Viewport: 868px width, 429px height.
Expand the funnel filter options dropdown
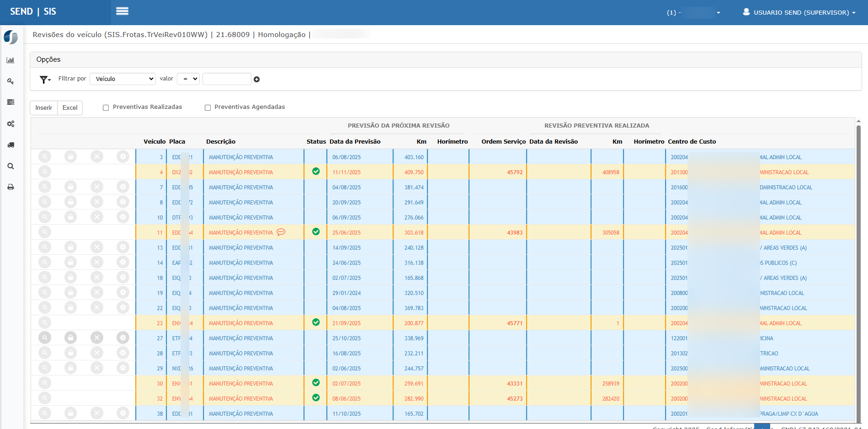[x=45, y=80]
